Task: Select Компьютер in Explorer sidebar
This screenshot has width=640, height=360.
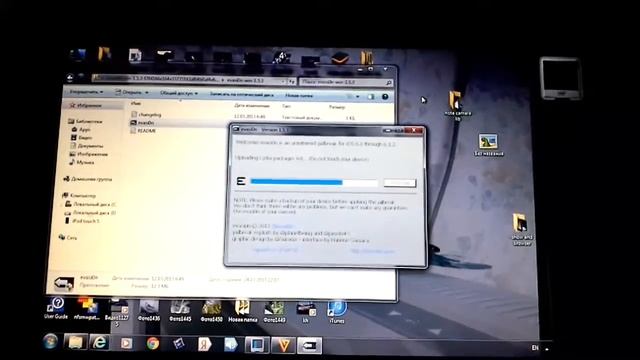Action: coord(79,196)
